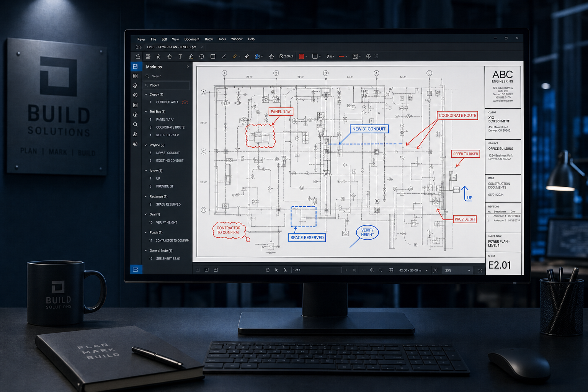Enter full screen mode icon
Screen dimensions: 588x392
(480, 270)
